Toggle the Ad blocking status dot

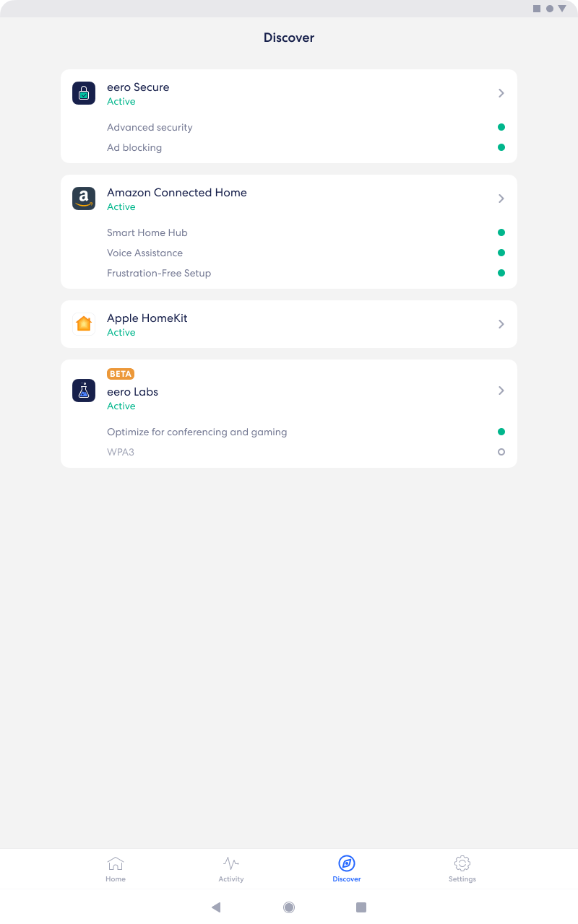[501, 147]
